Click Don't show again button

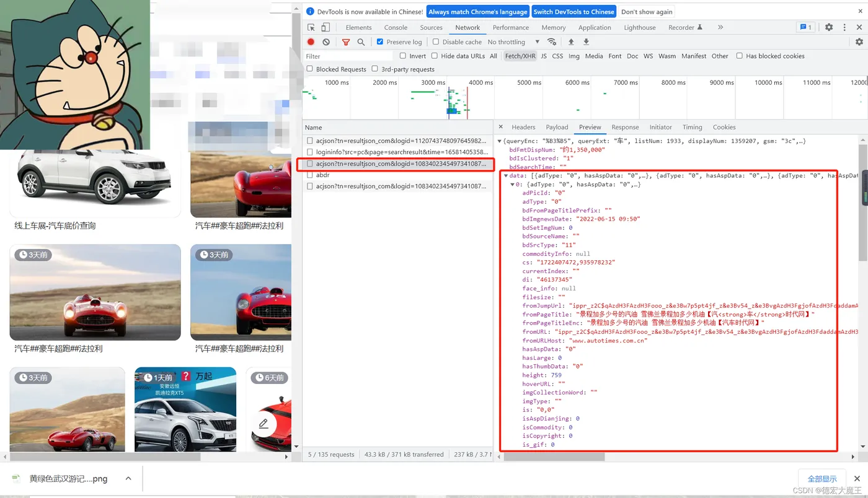(647, 12)
